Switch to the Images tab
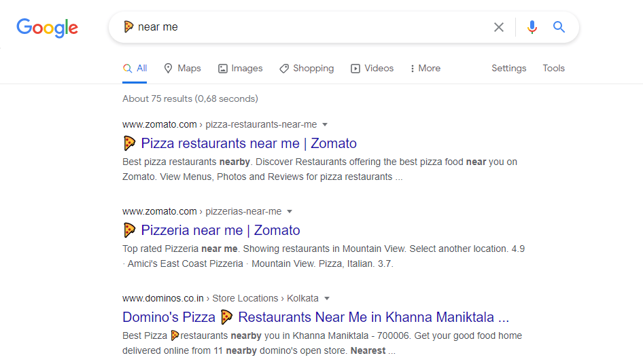This screenshot has height=364, width=643. point(240,68)
